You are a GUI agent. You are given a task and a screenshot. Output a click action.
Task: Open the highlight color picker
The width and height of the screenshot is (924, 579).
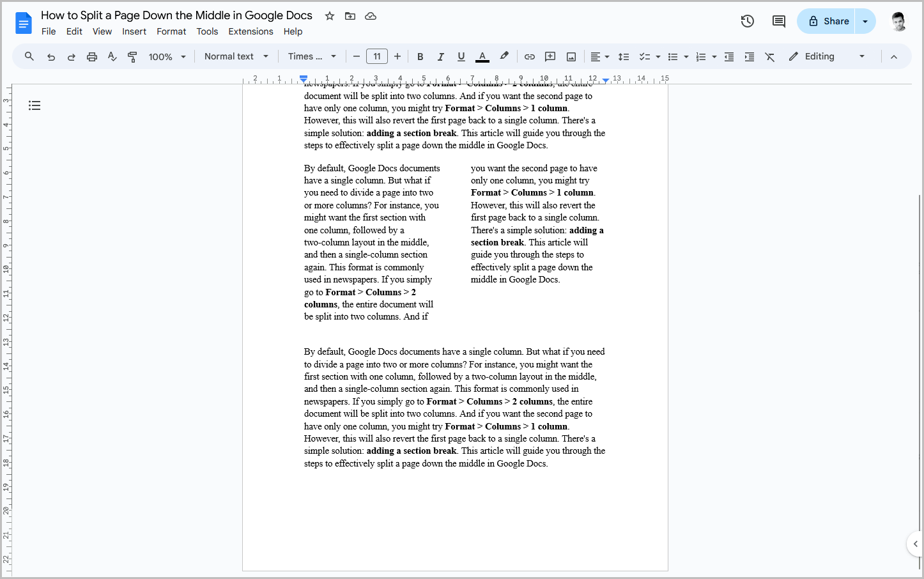tap(504, 57)
